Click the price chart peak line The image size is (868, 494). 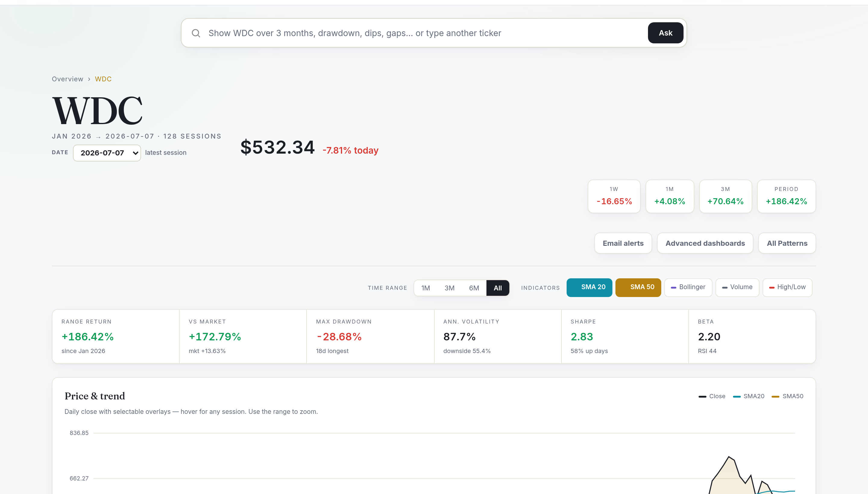[x=729, y=457]
